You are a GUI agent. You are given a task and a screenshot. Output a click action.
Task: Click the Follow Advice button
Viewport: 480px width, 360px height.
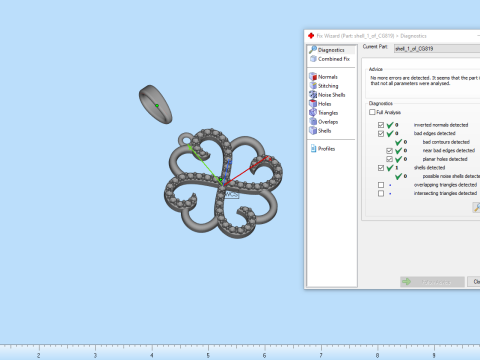point(432,282)
